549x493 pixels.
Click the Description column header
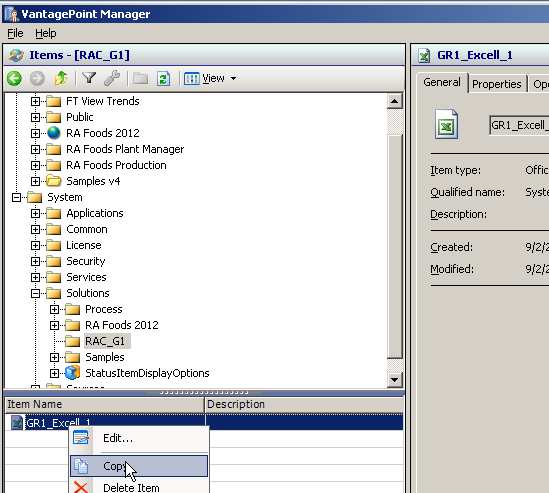[304, 404]
